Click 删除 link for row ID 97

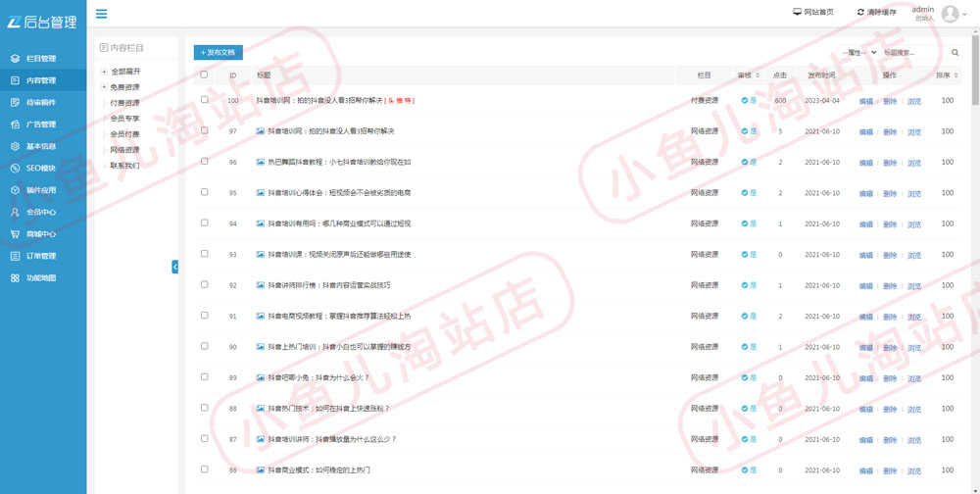point(890,132)
